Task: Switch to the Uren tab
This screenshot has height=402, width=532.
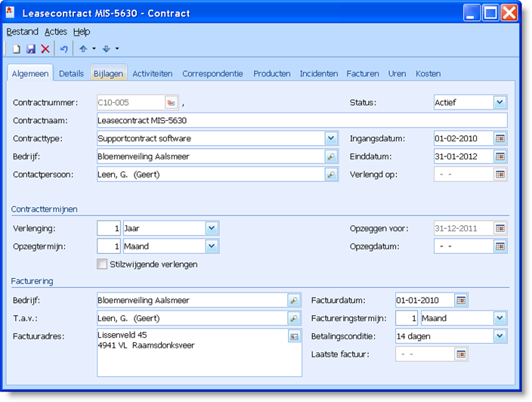Action: click(x=397, y=73)
